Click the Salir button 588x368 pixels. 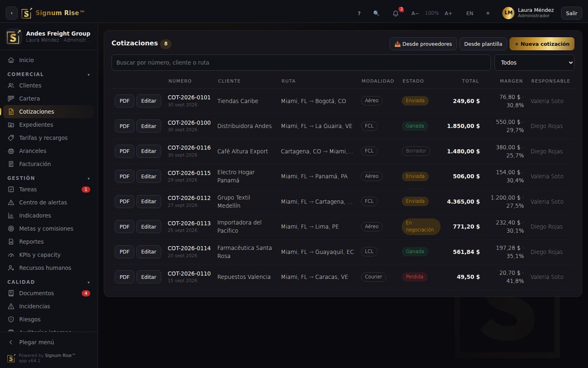click(571, 13)
